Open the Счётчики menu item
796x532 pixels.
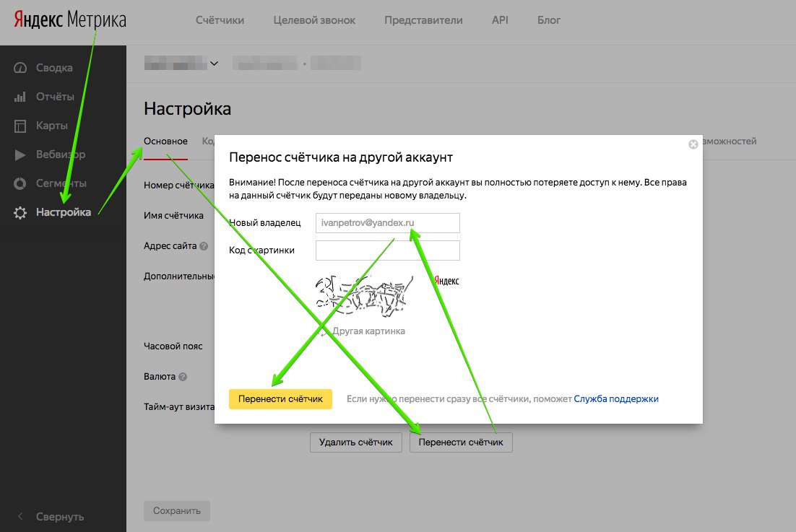(x=220, y=20)
